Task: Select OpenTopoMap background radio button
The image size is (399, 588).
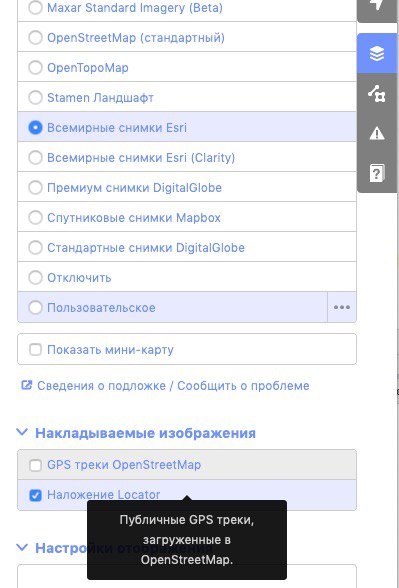Action: click(x=35, y=68)
